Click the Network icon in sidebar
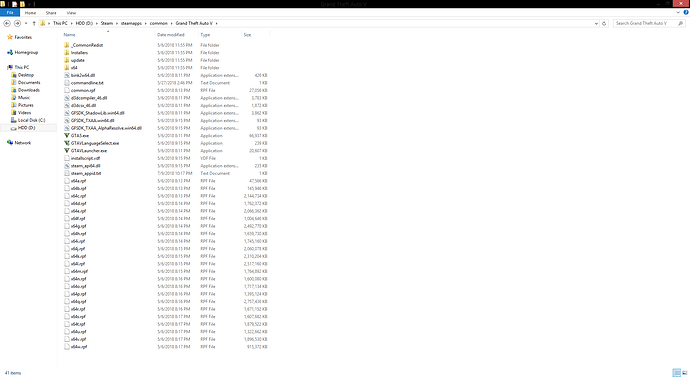 coord(10,143)
